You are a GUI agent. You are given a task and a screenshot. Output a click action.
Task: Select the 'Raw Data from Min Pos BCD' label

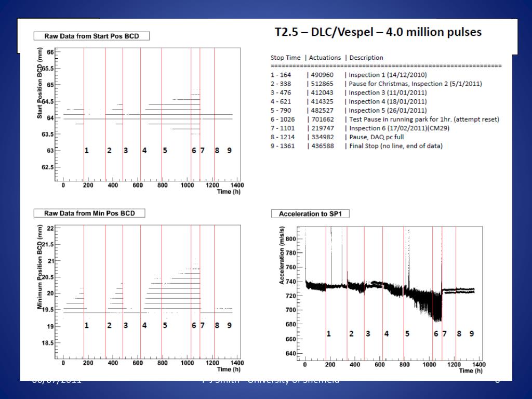click(89, 213)
